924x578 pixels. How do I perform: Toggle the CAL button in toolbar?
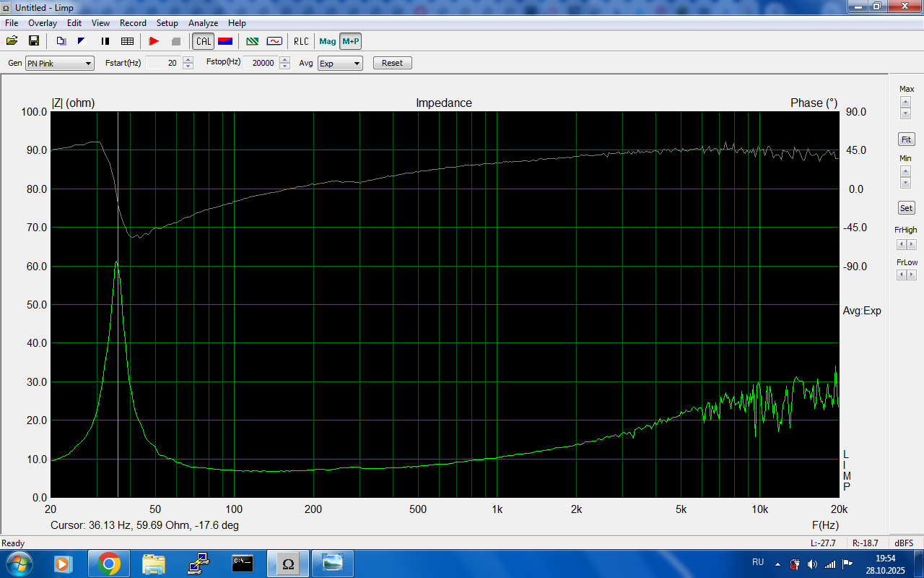click(x=204, y=41)
